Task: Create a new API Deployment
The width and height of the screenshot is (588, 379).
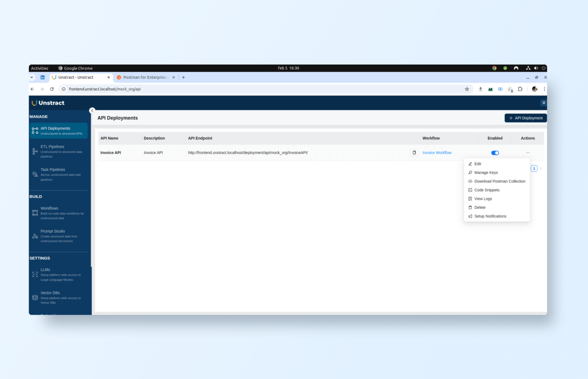Action: (x=525, y=118)
